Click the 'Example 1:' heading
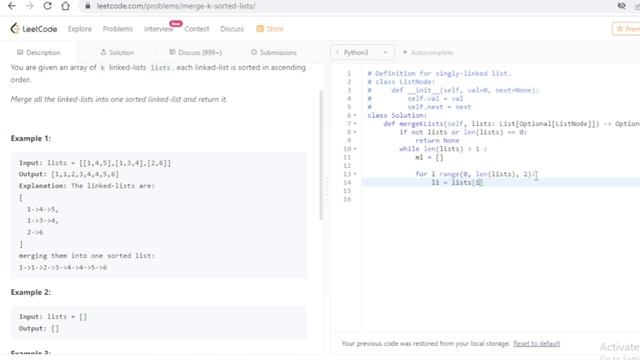640x360 pixels. click(x=31, y=138)
